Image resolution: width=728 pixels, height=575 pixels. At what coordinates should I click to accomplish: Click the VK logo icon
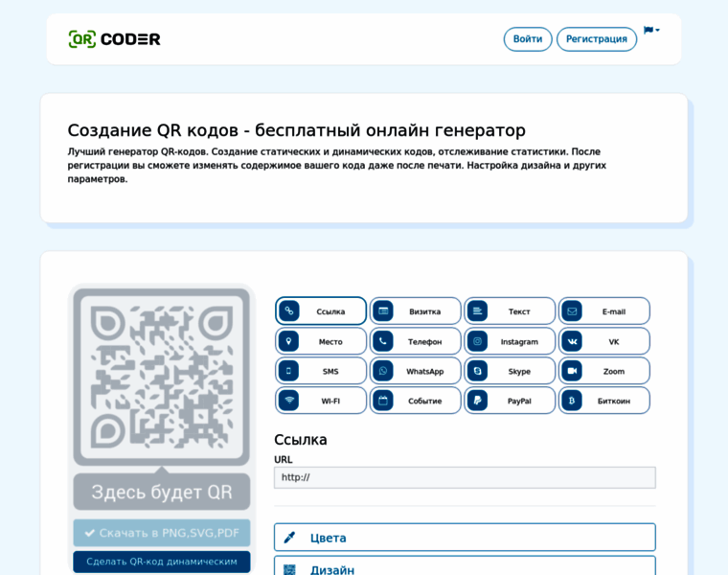(x=572, y=341)
